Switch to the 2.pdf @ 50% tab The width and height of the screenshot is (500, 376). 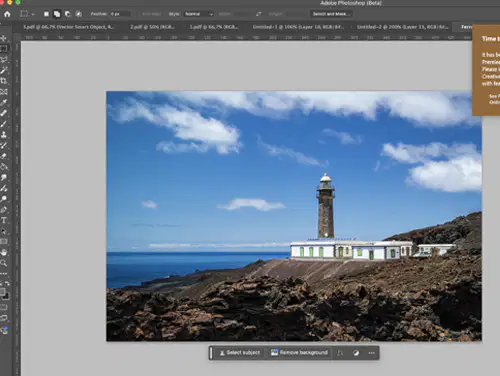[x=152, y=27]
